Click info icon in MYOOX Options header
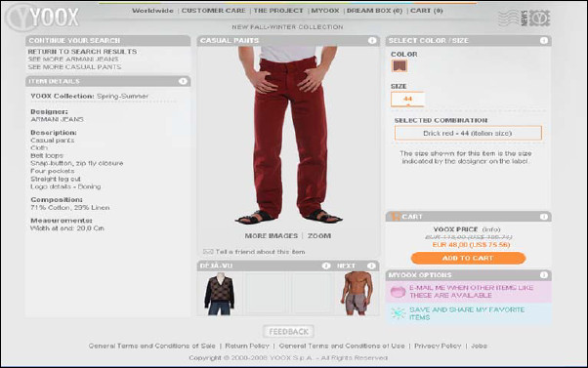The height and width of the screenshot is (368, 588). (544, 275)
